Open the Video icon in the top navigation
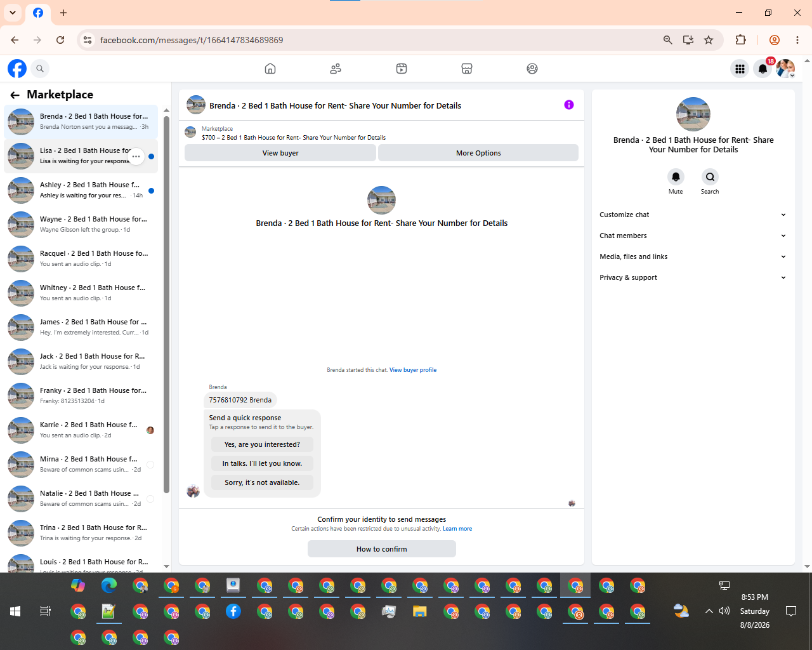The image size is (812, 650). point(402,69)
